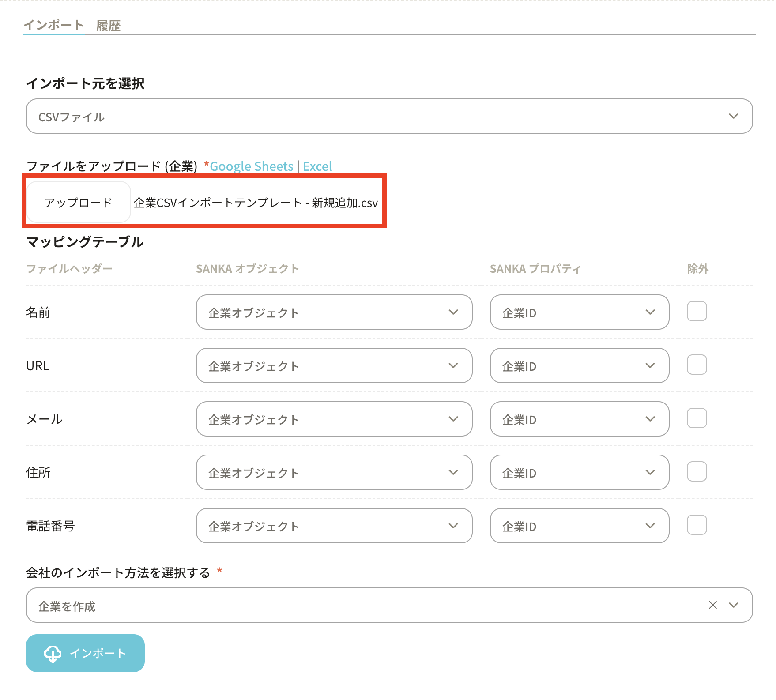The width and height of the screenshot is (776, 700).
Task: Open the Excel template link
Action: point(317,166)
